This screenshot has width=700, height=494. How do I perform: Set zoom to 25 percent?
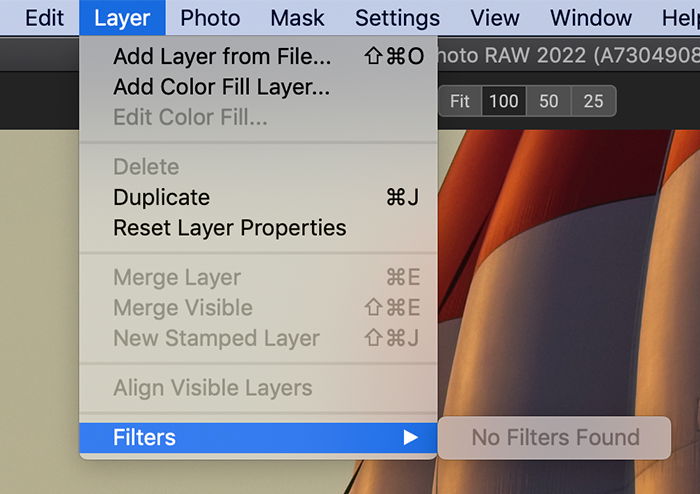pos(593,101)
